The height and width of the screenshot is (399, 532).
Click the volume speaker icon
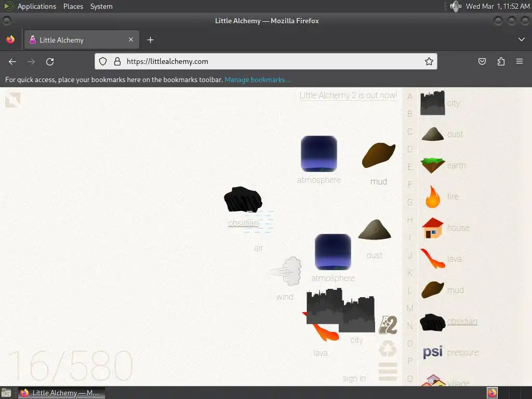(x=455, y=6)
